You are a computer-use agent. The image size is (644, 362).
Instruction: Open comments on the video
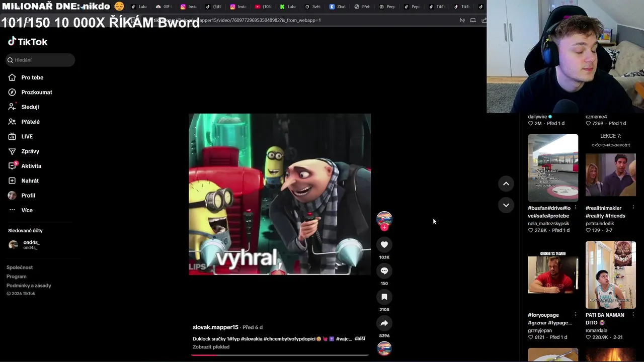(384, 270)
